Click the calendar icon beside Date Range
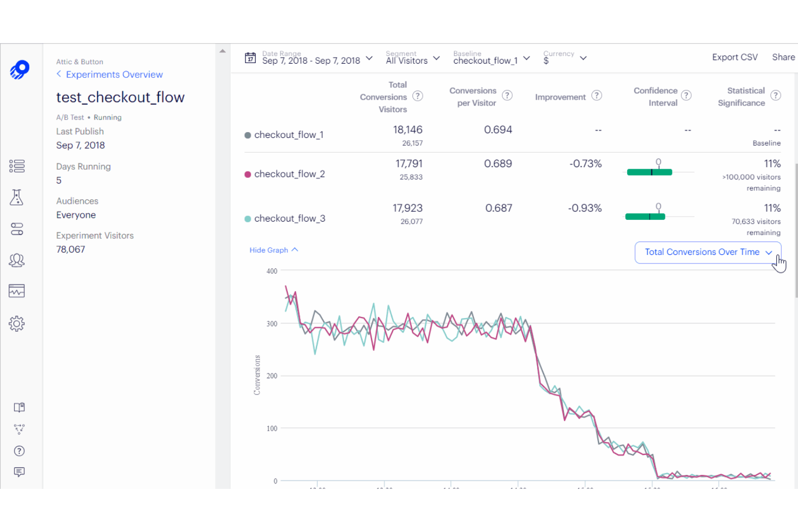 coord(250,58)
